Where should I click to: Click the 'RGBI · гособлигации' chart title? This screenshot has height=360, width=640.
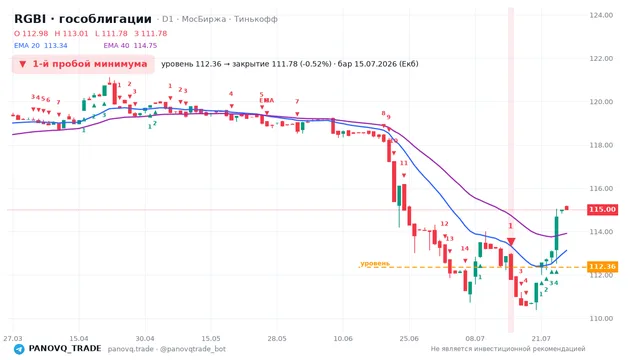(x=83, y=19)
